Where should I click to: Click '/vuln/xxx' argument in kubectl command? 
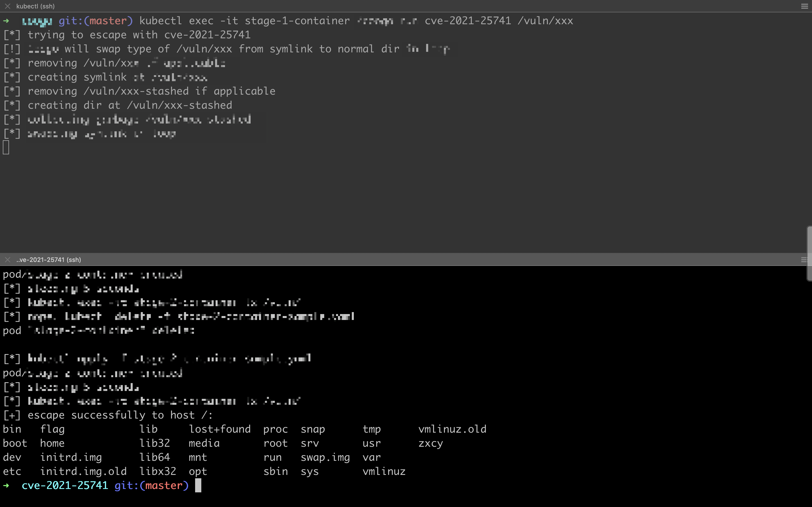point(545,21)
